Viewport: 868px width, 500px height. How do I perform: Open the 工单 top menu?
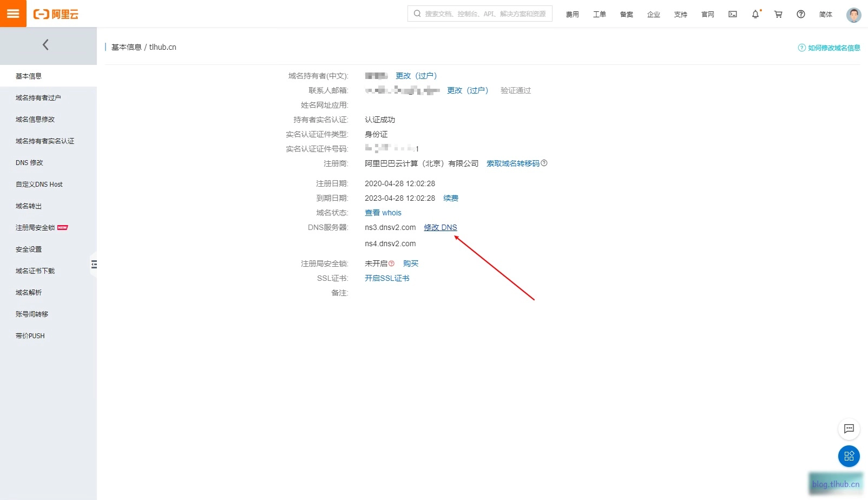pyautogui.click(x=600, y=15)
